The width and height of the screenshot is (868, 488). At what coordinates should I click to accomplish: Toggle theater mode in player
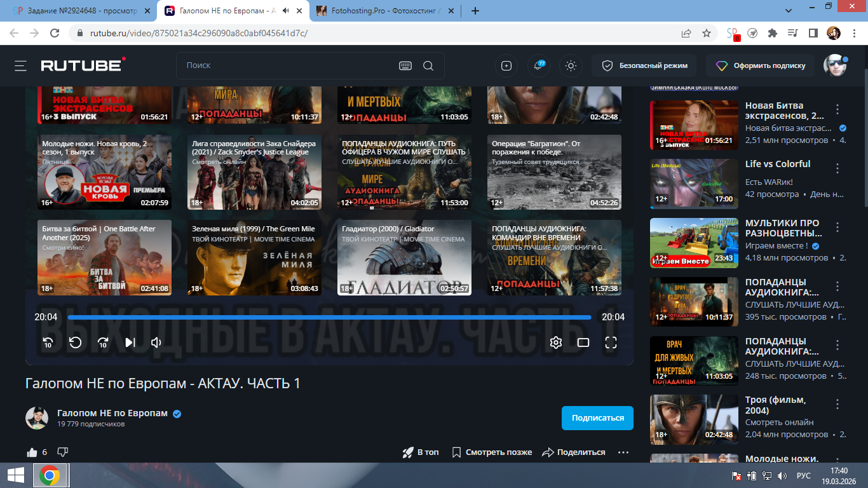tap(583, 343)
